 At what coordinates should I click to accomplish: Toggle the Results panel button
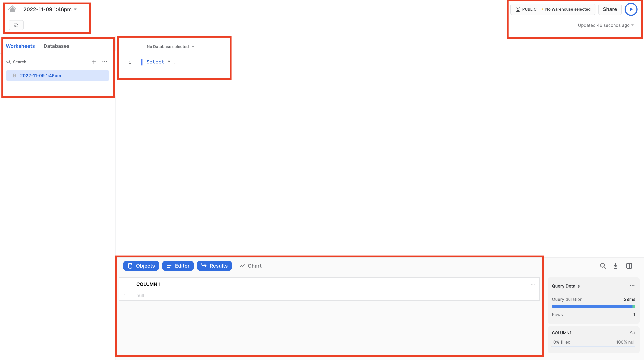pos(214,266)
